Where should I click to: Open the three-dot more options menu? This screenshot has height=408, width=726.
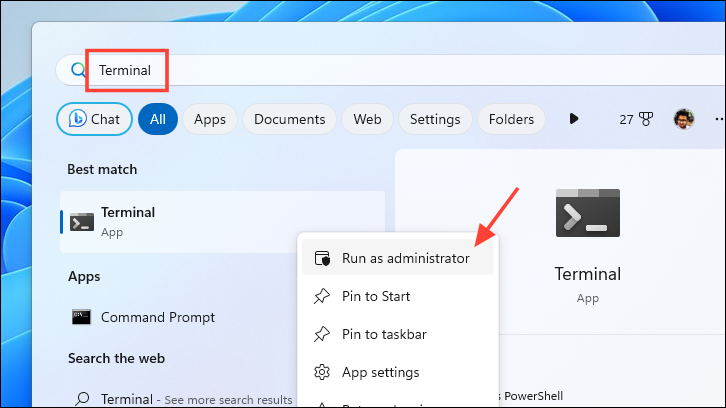click(x=720, y=119)
